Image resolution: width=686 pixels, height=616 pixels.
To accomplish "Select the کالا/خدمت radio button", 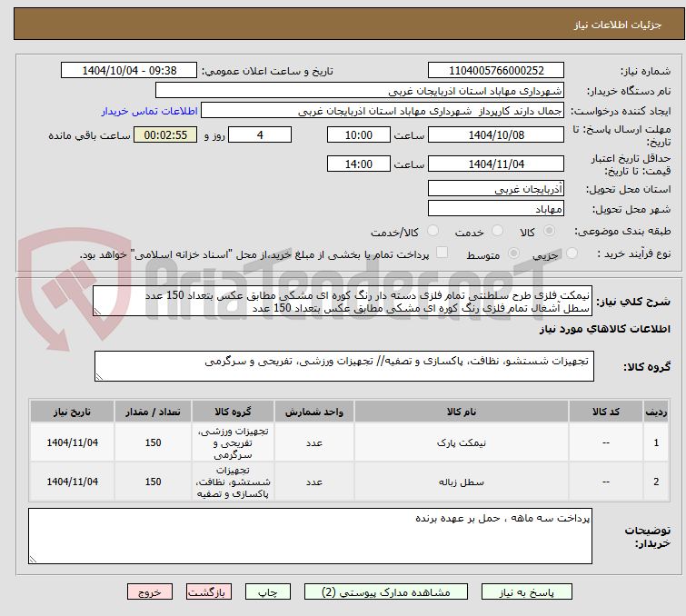I will click(432, 231).
